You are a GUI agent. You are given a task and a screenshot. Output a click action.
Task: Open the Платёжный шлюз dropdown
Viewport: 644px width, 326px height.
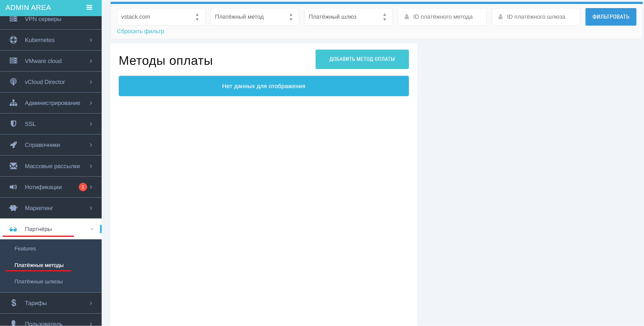(349, 17)
